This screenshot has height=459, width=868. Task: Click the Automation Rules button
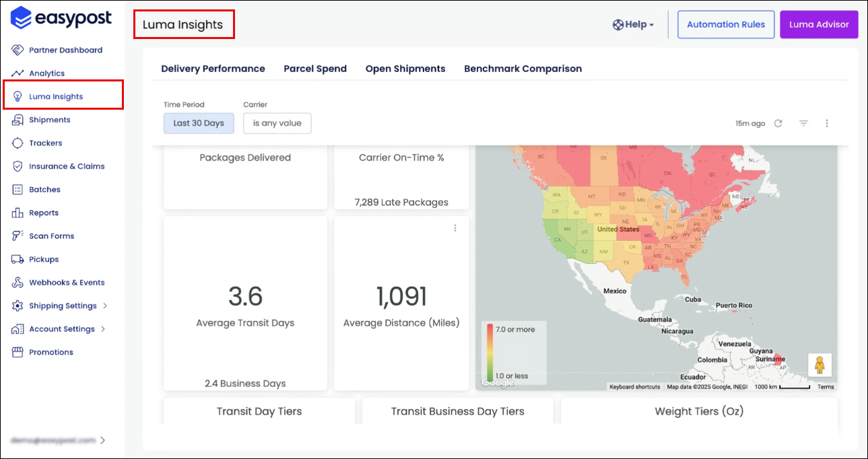726,24
